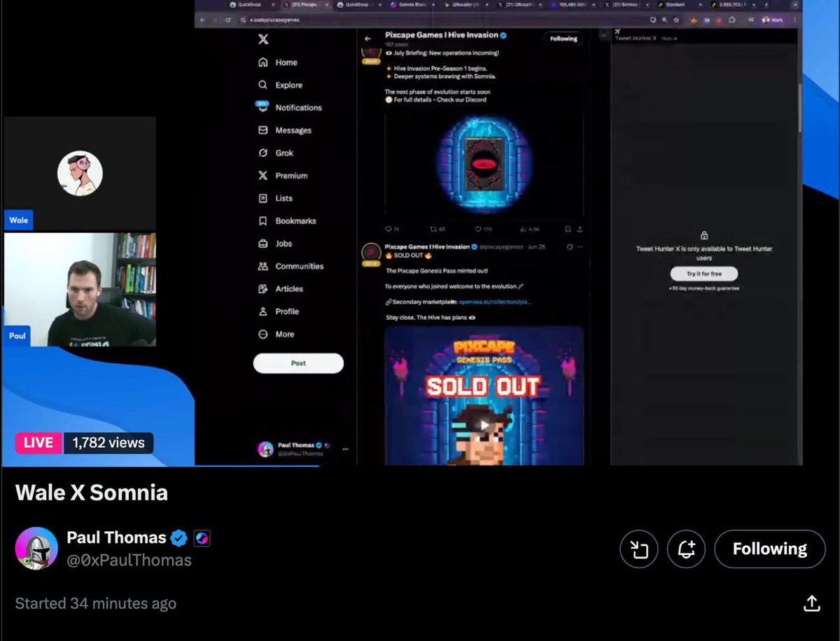Click Paul's webcam video tile
The width and height of the screenshot is (840, 641).
point(80,290)
